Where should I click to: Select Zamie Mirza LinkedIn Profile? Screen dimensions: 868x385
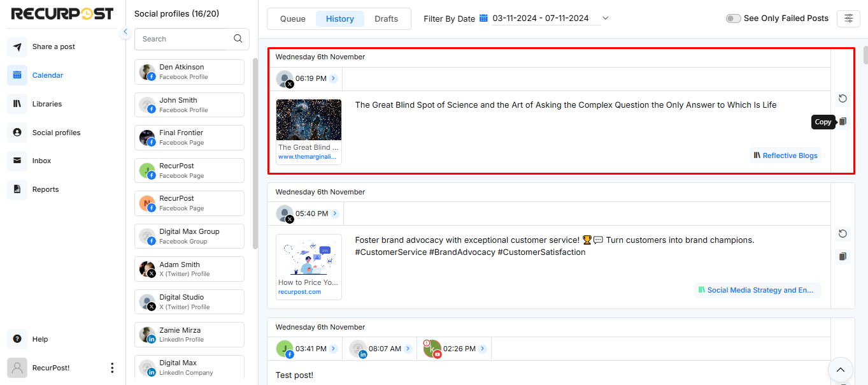(189, 335)
